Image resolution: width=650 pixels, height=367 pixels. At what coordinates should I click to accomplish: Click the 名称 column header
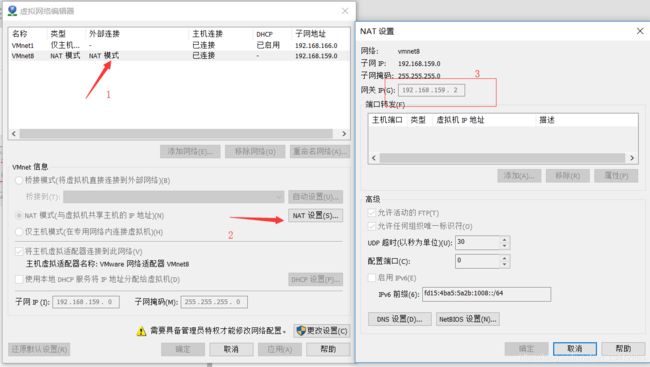coord(19,34)
